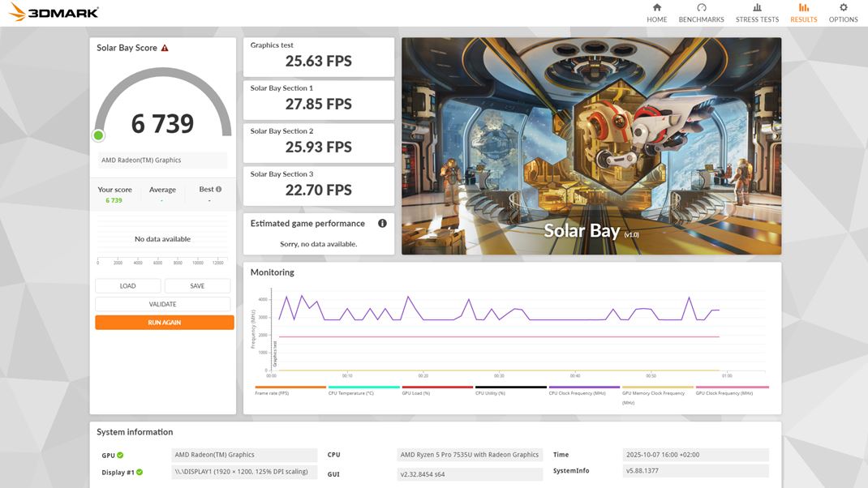Click the green checkmark beside GPU
The height and width of the screenshot is (488, 868).
coord(118,455)
